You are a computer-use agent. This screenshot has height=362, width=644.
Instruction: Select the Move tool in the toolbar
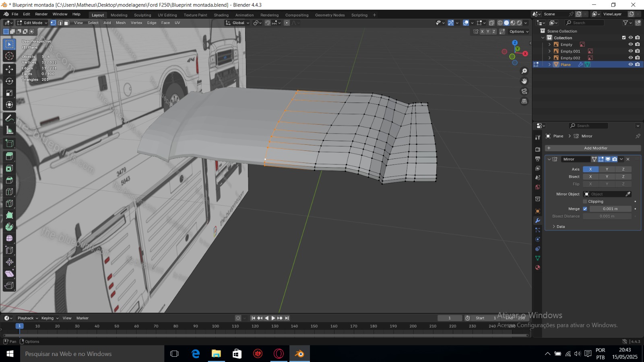point(9,69)
